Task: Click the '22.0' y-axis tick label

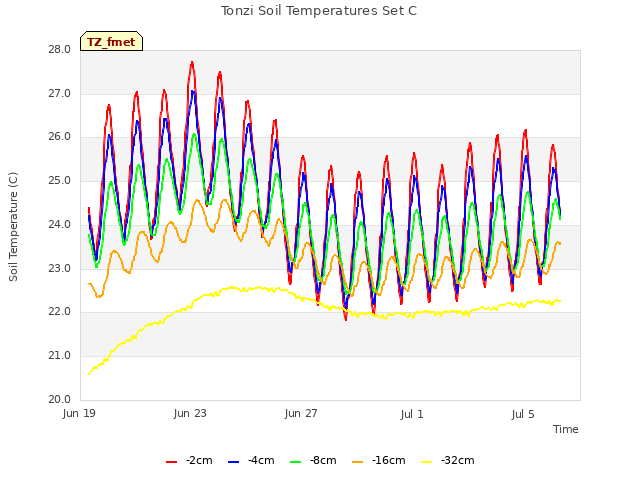Action: coord(60,312)
